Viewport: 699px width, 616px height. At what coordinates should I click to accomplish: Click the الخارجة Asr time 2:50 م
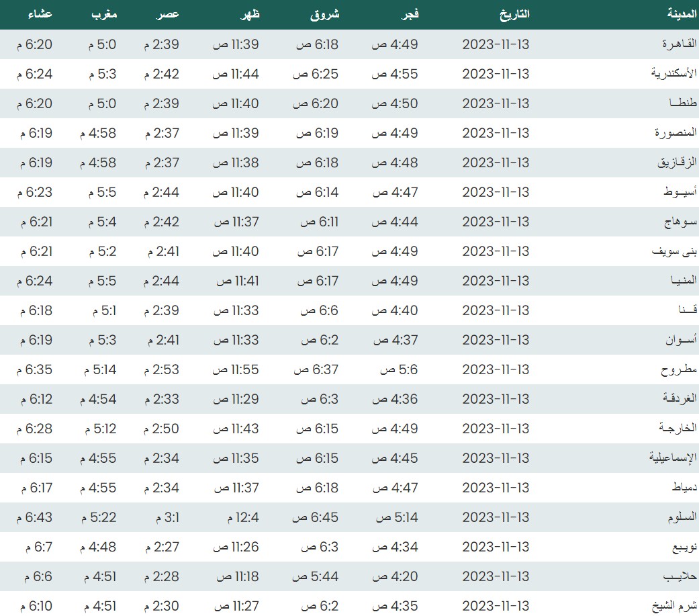(x=161, y=429)
